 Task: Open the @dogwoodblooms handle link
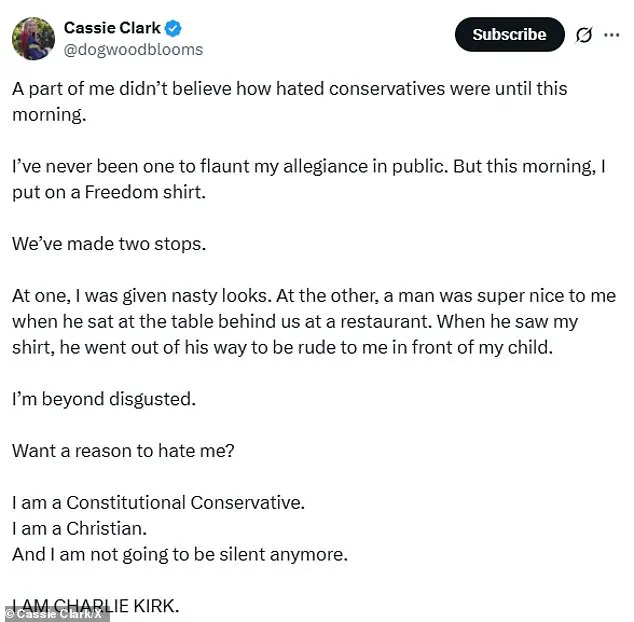[133, 49]
